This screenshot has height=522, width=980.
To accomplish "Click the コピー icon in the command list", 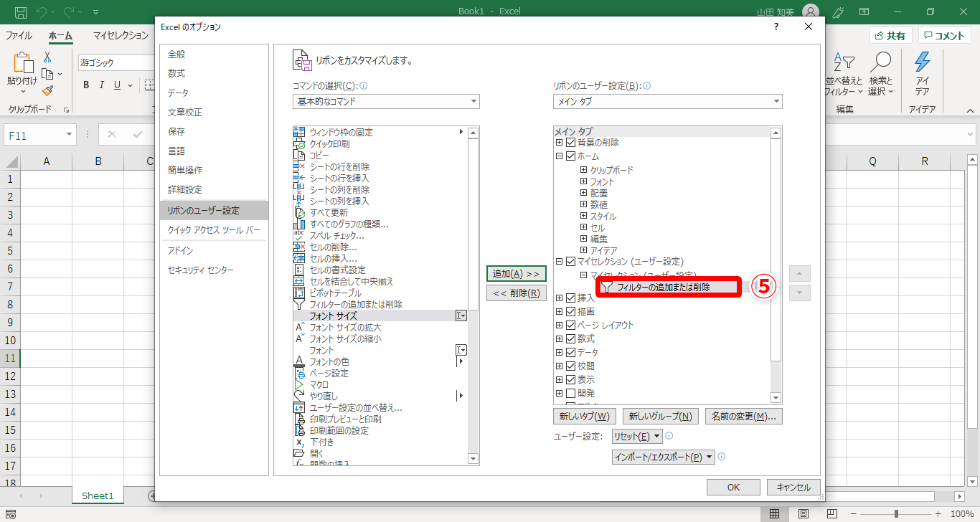I will coord(300,155).
